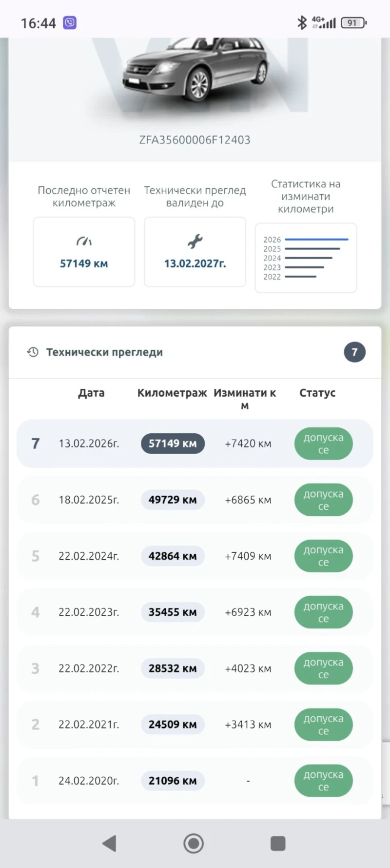Viewport: 390px width, 868px height.
Task: Tap the wrench icon in inspection card
Action: (x=195, y=241)
